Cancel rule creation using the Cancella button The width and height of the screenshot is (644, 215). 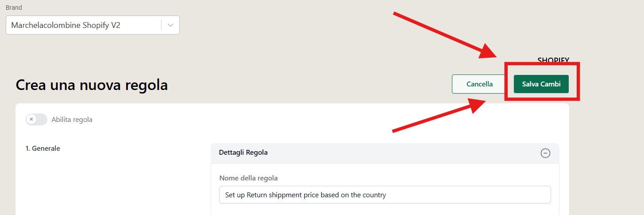pos(479,84)
